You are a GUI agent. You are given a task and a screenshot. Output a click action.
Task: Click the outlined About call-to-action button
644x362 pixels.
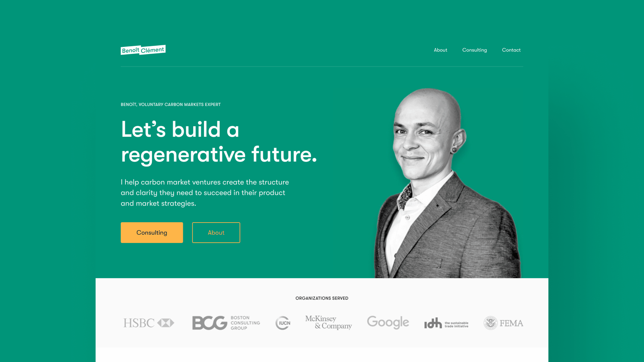pos(216,233)
